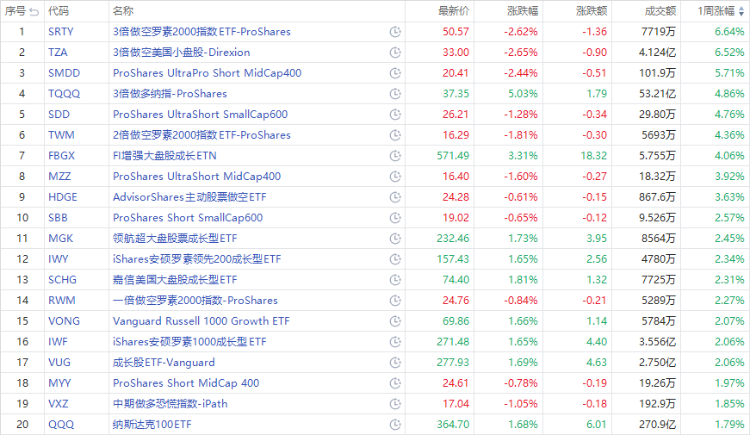
Task: Open ticker code VXZ
Action: (x=58, y=403)
